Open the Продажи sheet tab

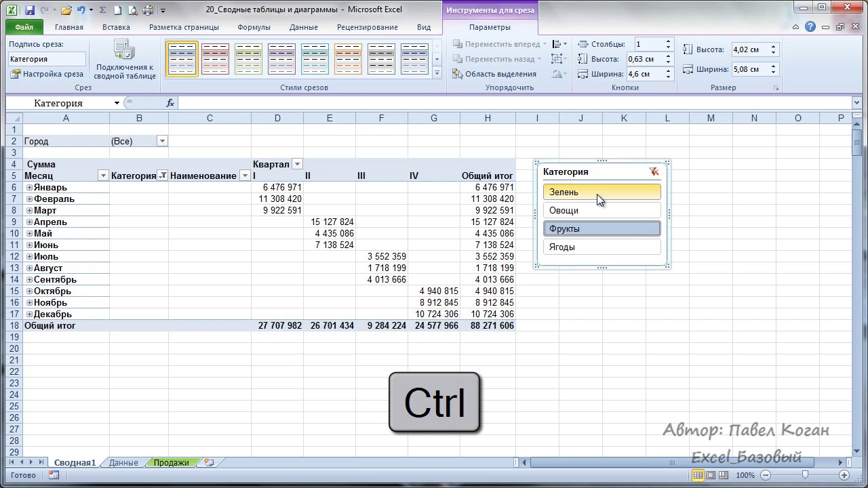171,462
